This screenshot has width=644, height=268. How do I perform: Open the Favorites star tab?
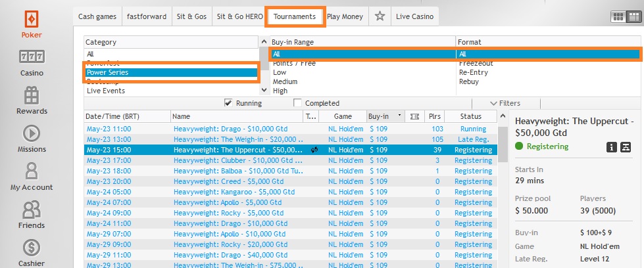point(380,16)
